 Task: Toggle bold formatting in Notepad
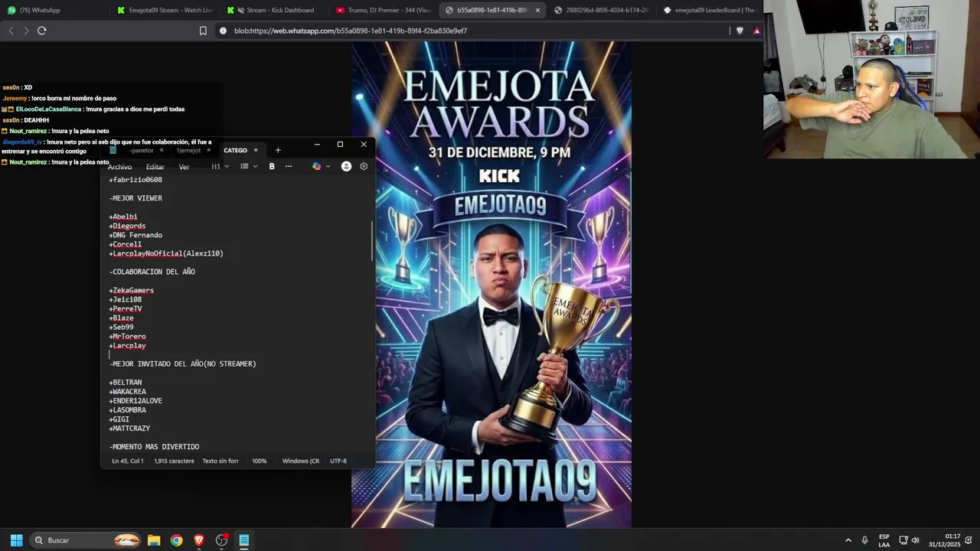click(x=272, y=166)
